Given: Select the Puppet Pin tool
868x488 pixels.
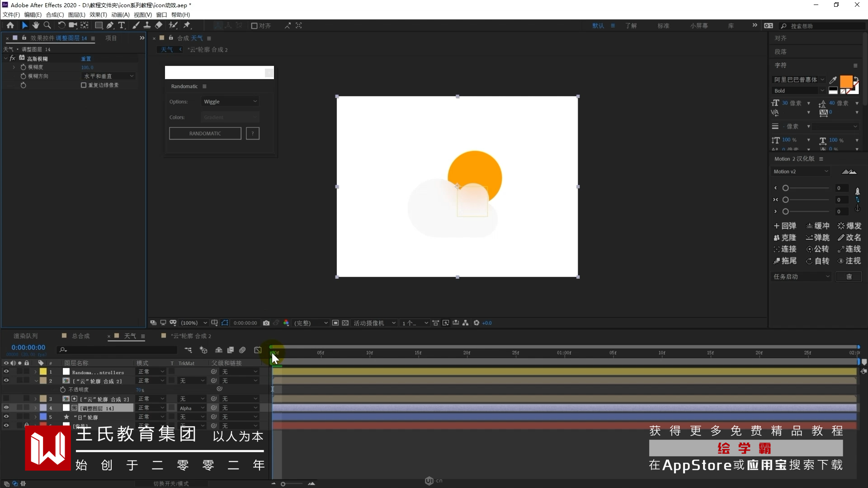Looking at the screenshot, I should [x=187, y=25].
